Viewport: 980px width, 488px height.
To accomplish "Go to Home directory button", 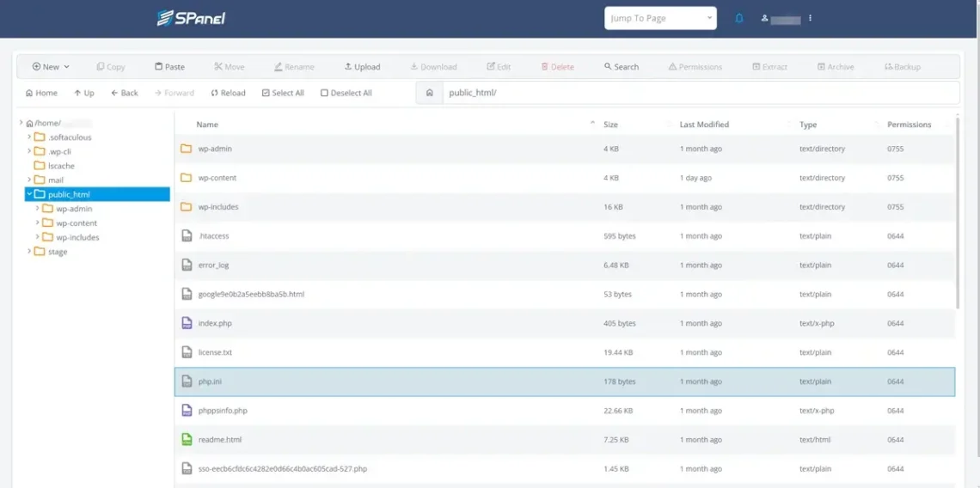I will click(x=41, y=93).
